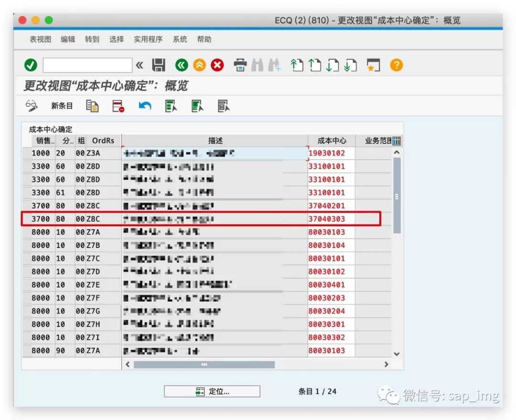This screenshot has width=516, height=420.
Task: Click the OrdRs column header
Action: [103, 140]
